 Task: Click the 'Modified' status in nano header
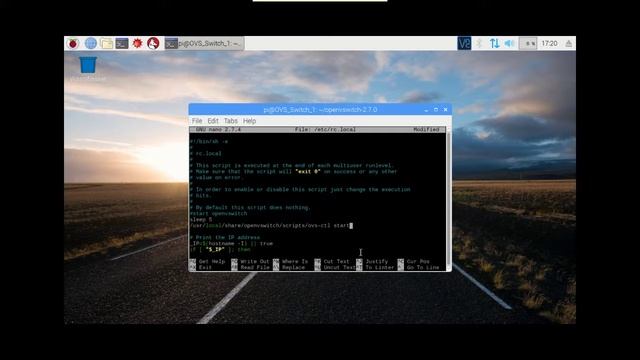pyautogui.click(x=426, y=129)
